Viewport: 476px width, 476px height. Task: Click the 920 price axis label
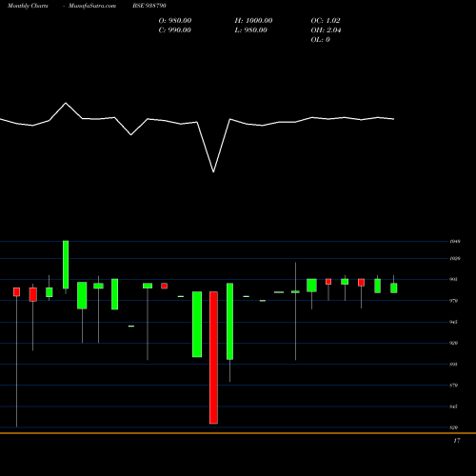pos(454,343)
